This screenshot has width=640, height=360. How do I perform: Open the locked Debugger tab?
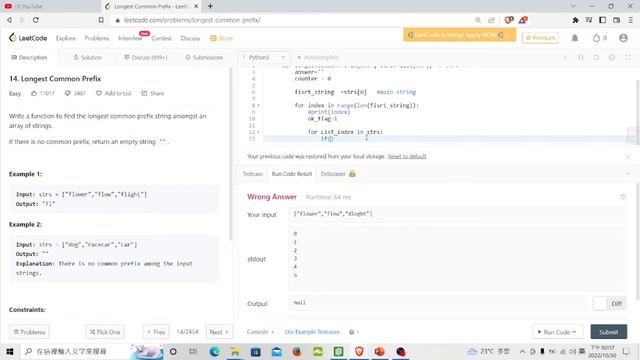tap(338, 174)
